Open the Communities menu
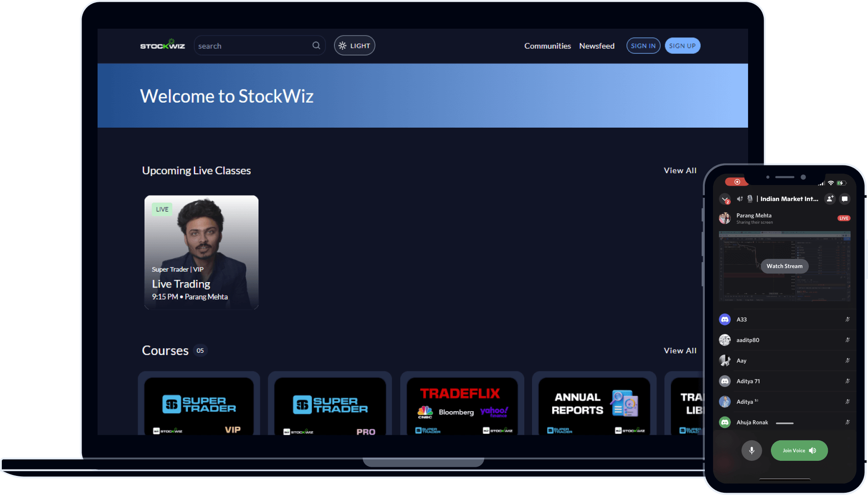Viewport: 868px width, 495px height. [547, 46]
